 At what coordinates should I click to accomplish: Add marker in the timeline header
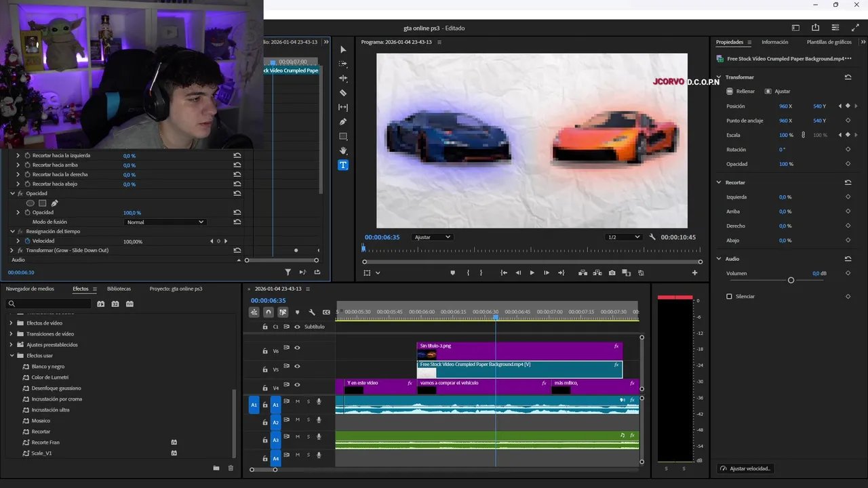coord(297,312)
